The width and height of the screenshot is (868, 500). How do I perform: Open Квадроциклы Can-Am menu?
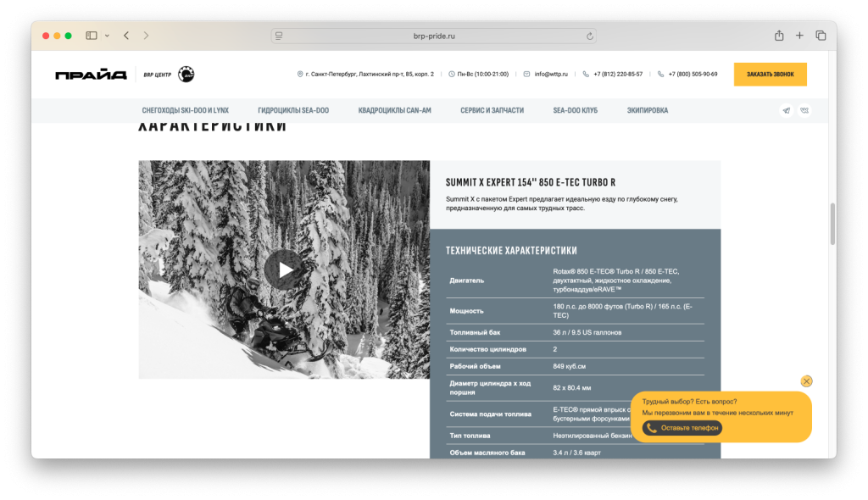[x=394, y=110]
